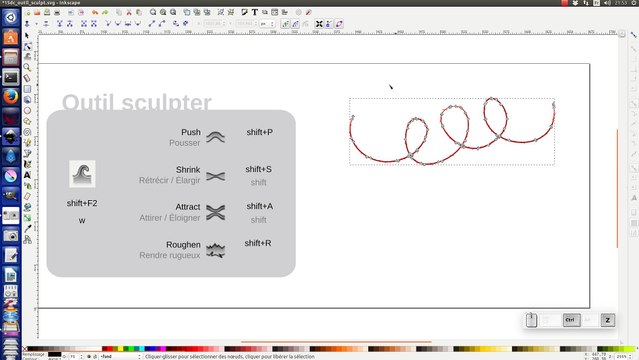Select the Zoom magnifier tool
Image resolution: width=639 pixels, height=360 pixels.
[x=27, y=67]
